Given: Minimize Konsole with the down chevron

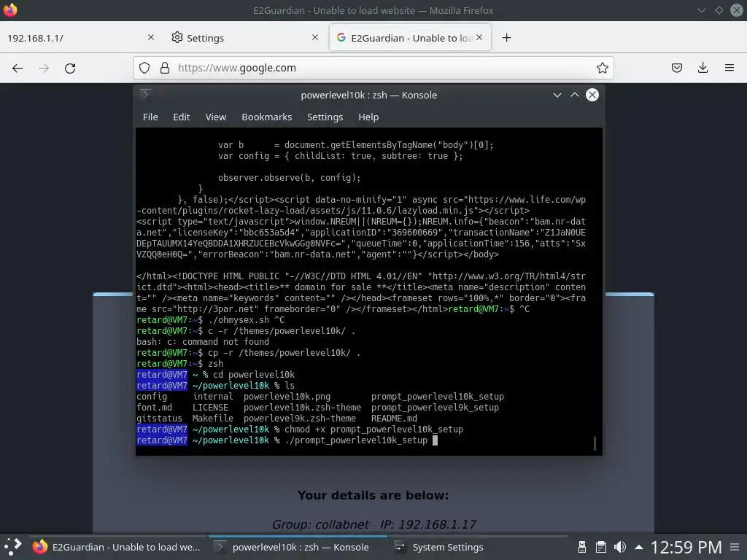Looking at the screenshot, I should tap(557, 95).
